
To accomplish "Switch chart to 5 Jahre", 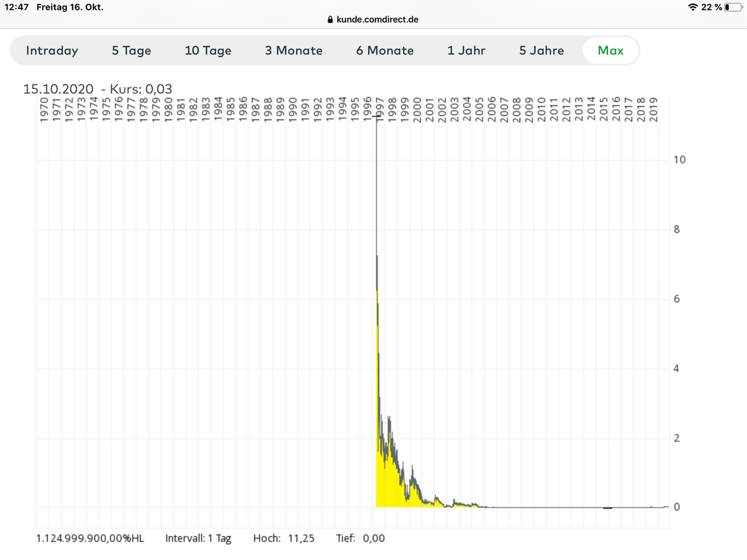I will pyautogui.click(x=542, y=51).
